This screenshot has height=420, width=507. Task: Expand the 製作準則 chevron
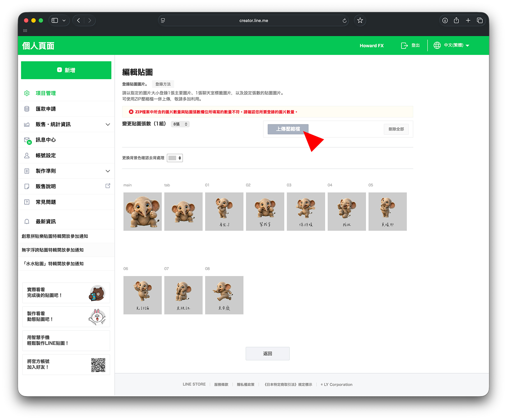click(x=108, y=171)
